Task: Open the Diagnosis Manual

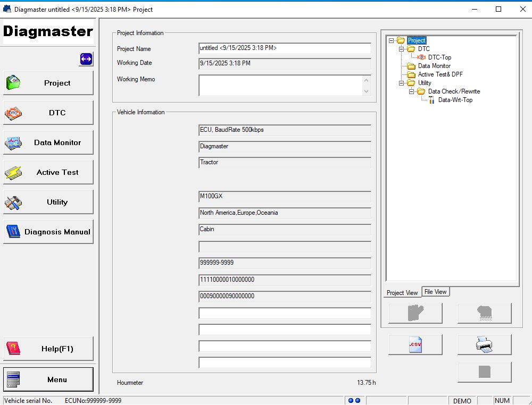Action: coord(48,232)
